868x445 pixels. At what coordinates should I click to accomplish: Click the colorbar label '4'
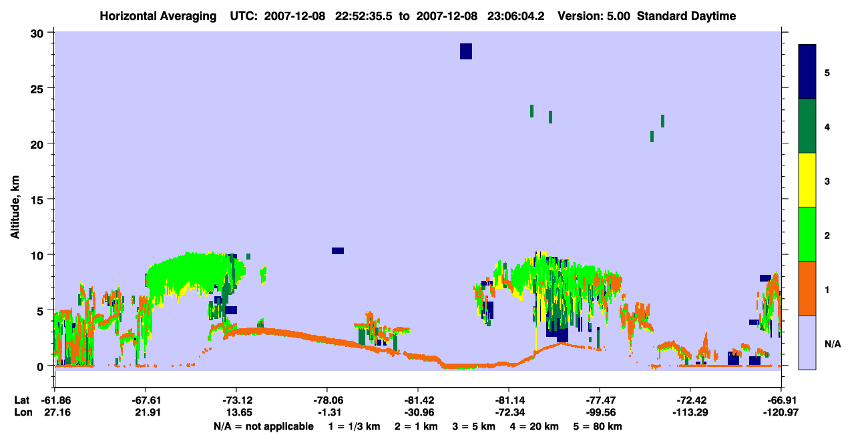click(x=827, y=127)
